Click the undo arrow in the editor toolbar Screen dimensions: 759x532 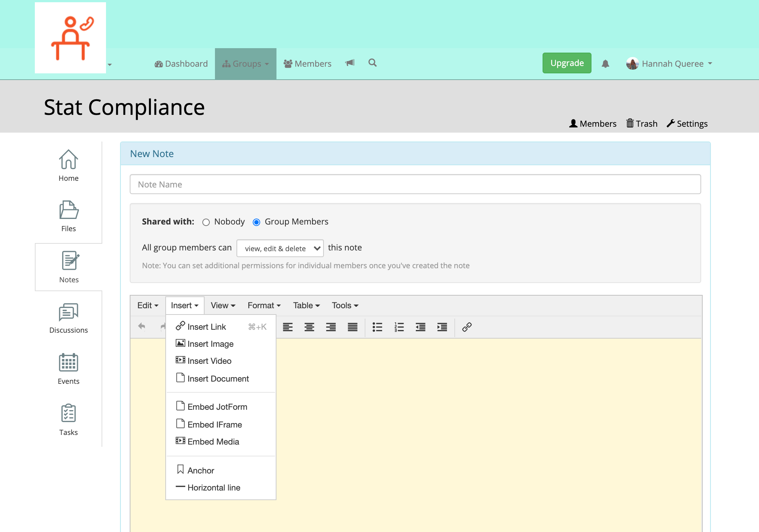tap(142, 326)
